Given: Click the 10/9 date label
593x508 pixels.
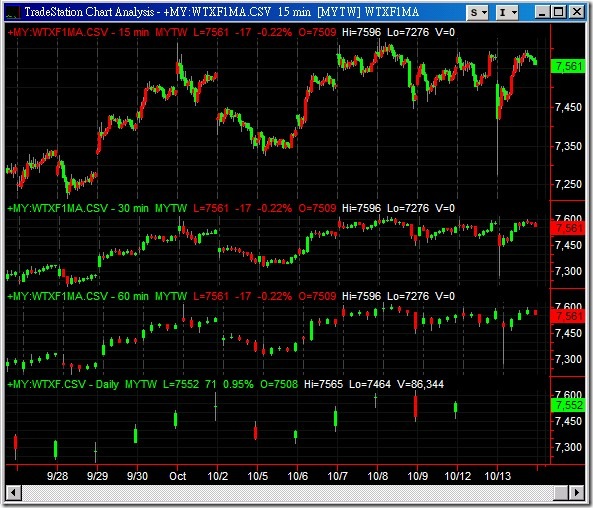Looking at the screenshot, I should coord(418,476).
